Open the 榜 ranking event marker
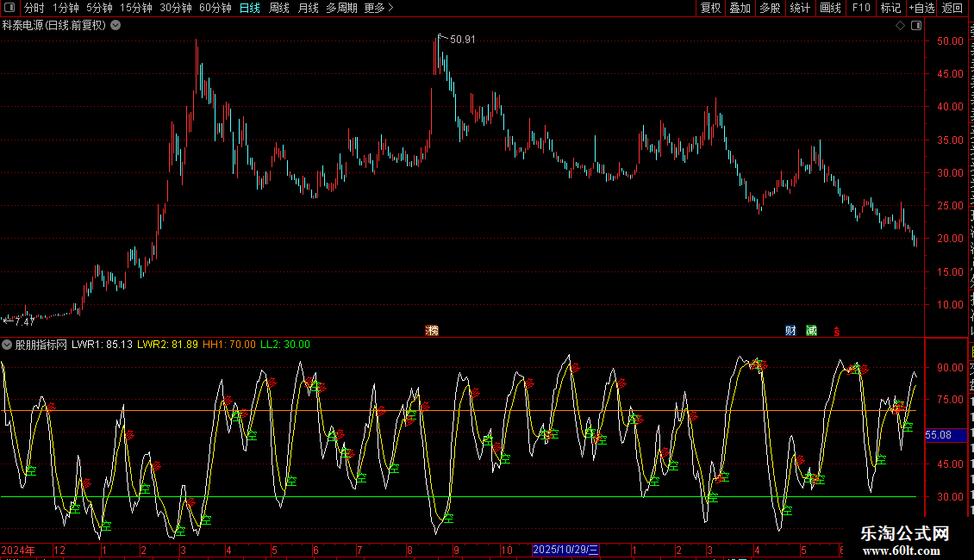 (x=432, y=330)
